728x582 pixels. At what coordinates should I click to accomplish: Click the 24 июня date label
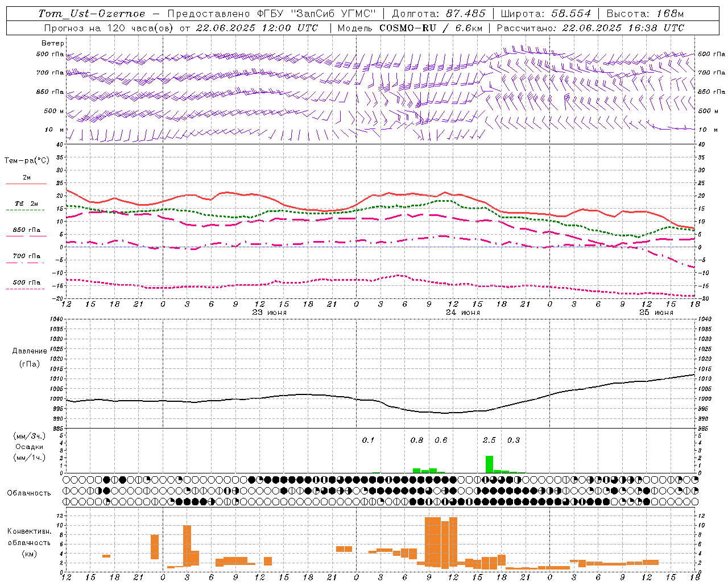462,313
